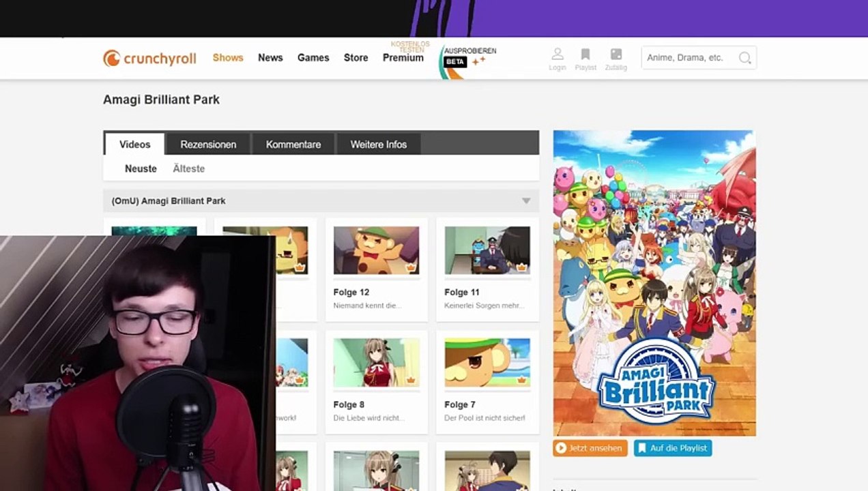Sort episodes by Älteste
This screenshot has width=868, height=491.
(189, 168)
